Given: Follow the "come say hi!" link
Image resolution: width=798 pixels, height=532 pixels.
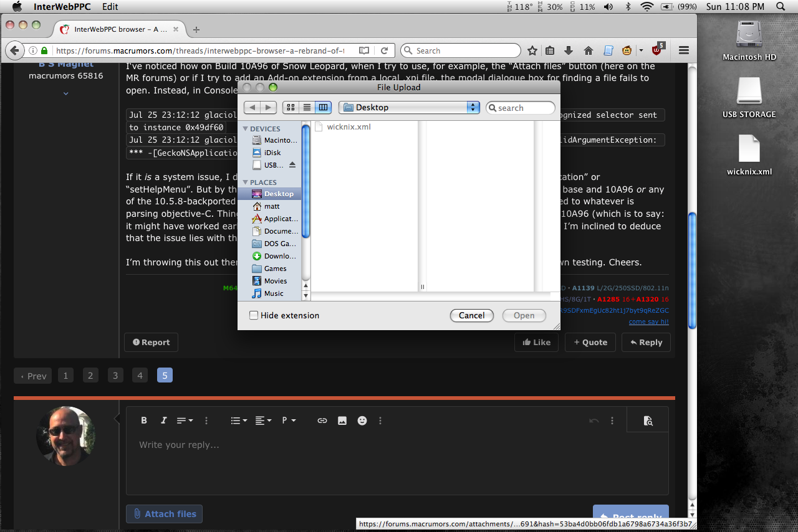Looking at the screenshot, I should pos(648,321).
